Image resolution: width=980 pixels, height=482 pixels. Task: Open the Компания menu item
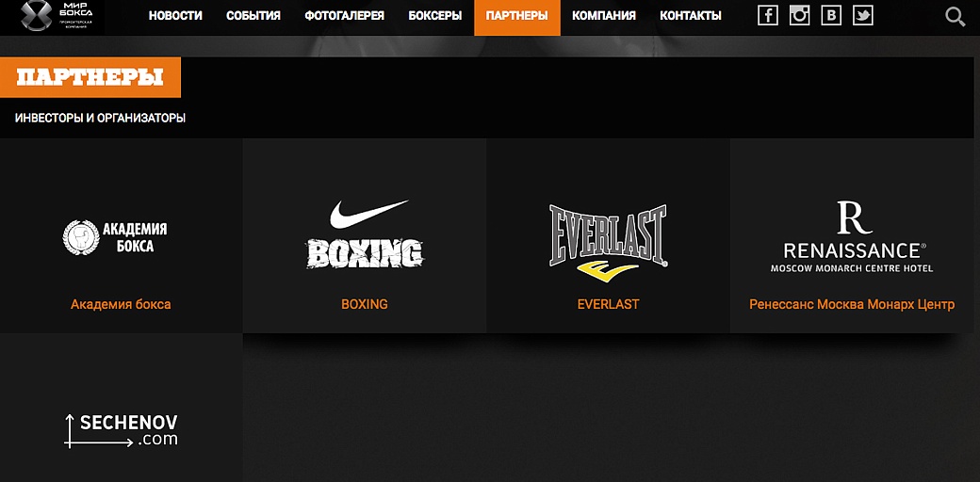click(604, 16)
